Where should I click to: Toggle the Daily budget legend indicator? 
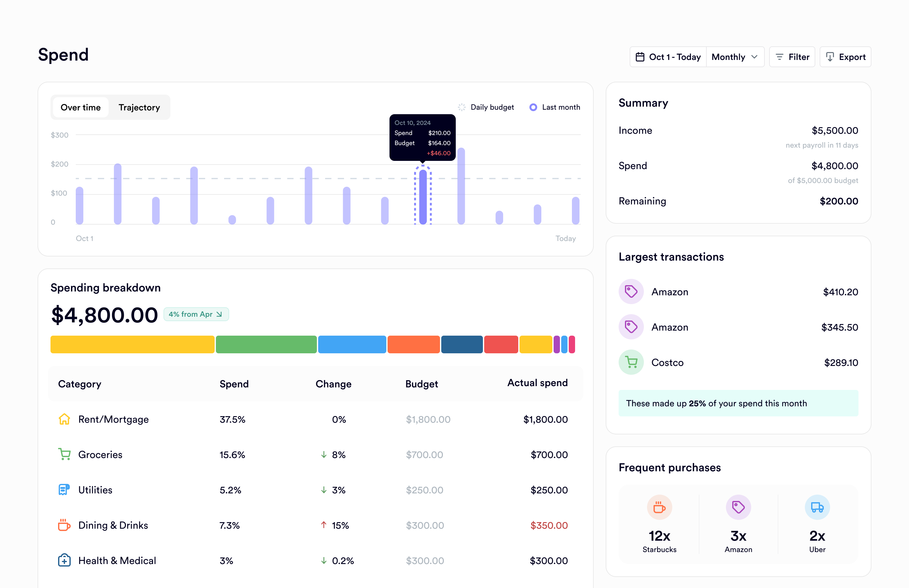(462, 107)
